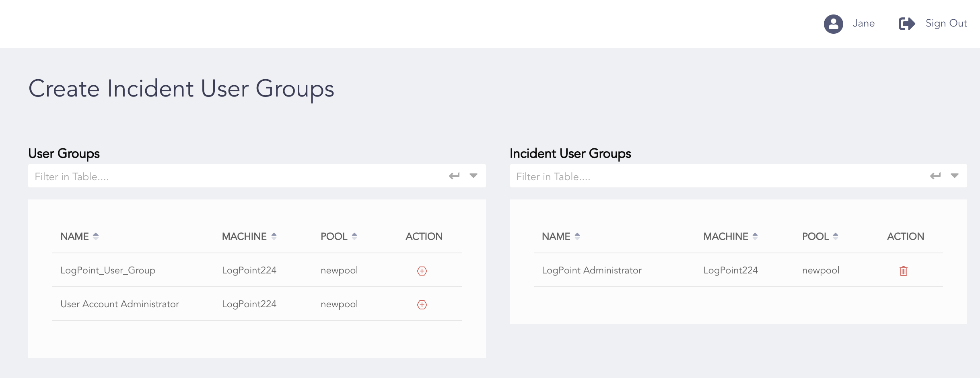The image size is (980, 378).
Task: Sort Incident User Groups by POOL column
Action: [836, 236]
